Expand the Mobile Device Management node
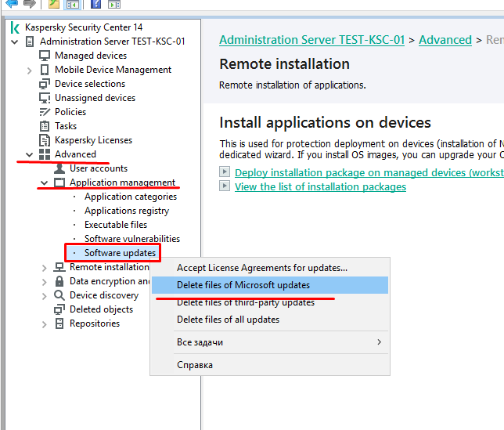The height and width of the screenshot is (430, 504). (x=29, y=70)
